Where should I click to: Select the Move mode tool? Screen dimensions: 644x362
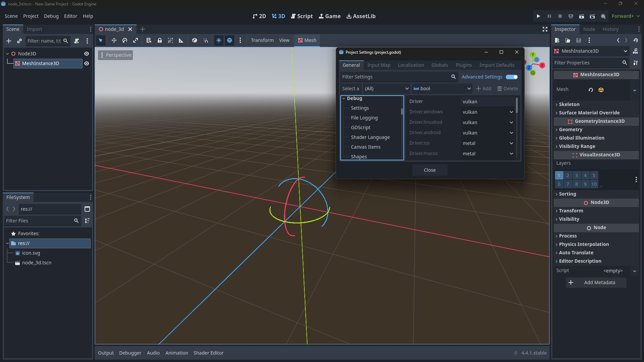(x=114, y=40)
